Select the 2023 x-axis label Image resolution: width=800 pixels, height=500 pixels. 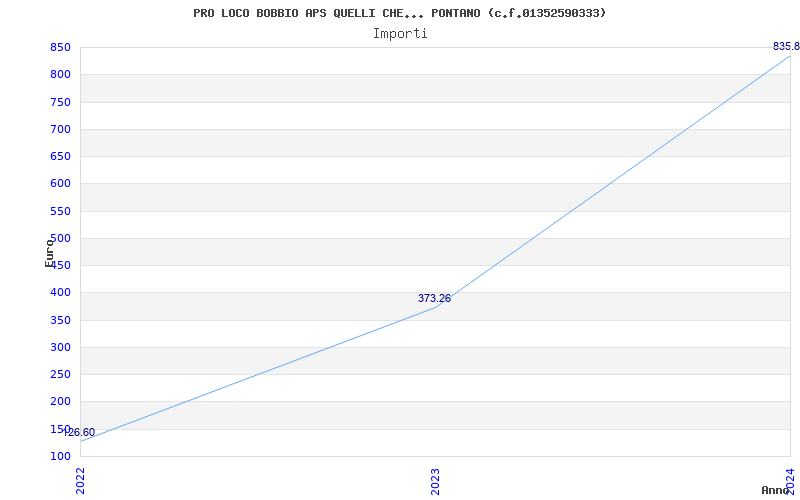435,482
